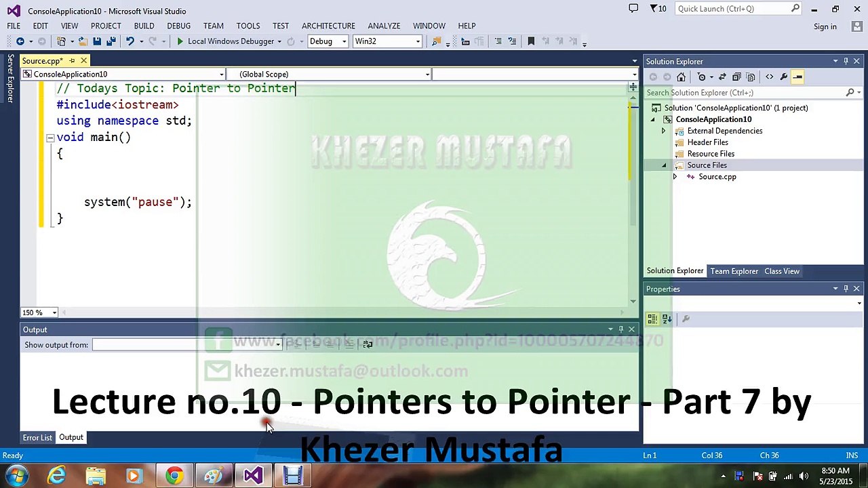Open File Explorer from taskbar
Screen dimensions: 868x488
tap(96, 476)
